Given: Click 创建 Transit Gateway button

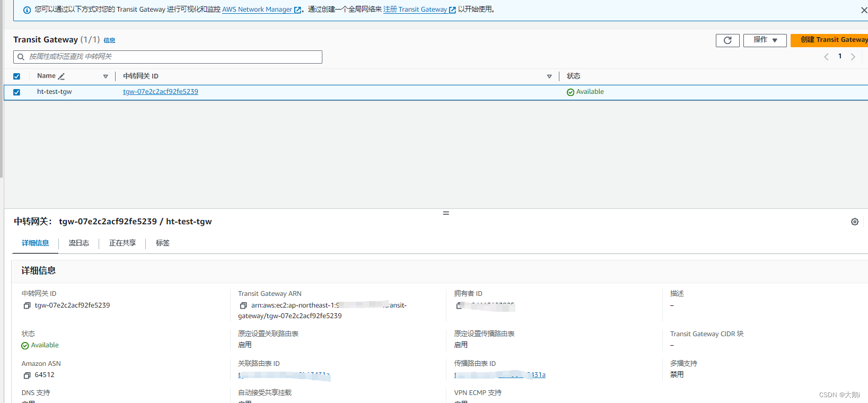Looking at the screenshot, I should [x=829, y=40].
